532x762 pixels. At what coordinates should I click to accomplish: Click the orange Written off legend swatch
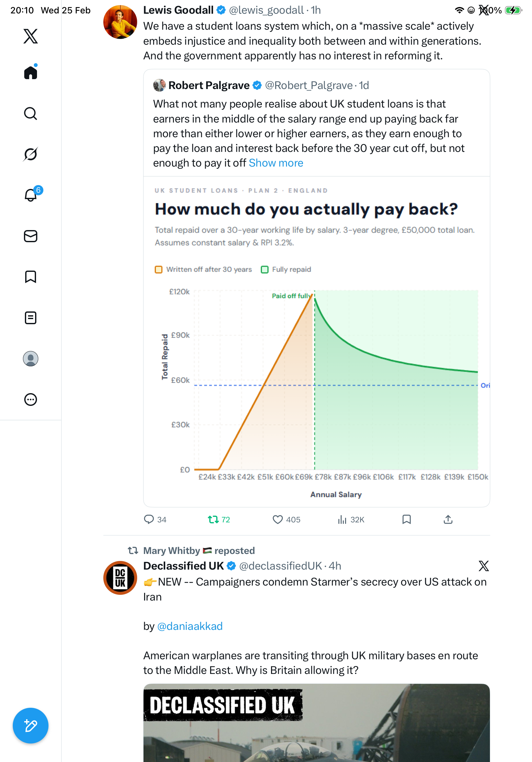click(x=159, y=270)
